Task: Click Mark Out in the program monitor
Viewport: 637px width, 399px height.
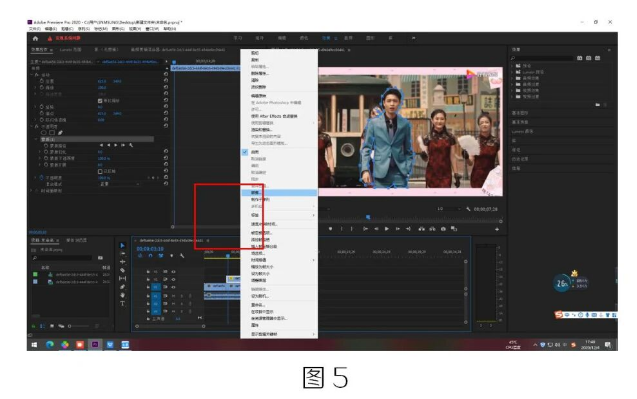Action: tap(351, 229)
